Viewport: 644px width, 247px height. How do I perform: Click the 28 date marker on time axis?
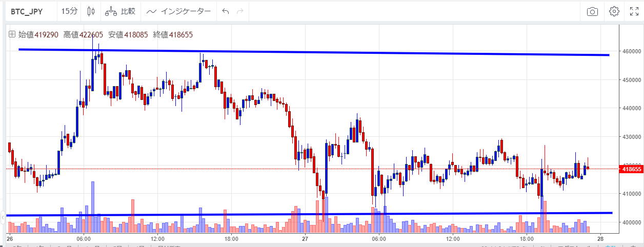(x=600, y=239)
